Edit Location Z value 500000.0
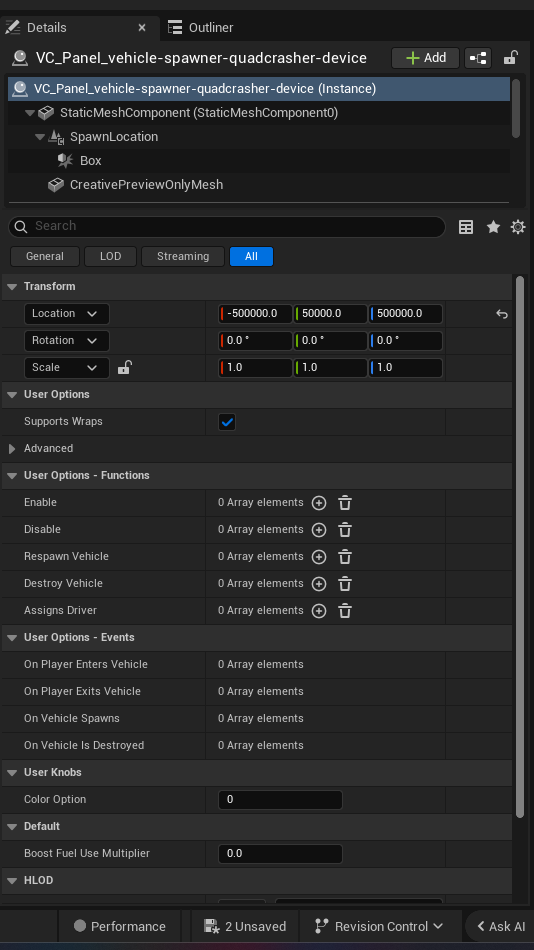The width and height of the screenshot is (534, 950). click(x=406, y=314)
